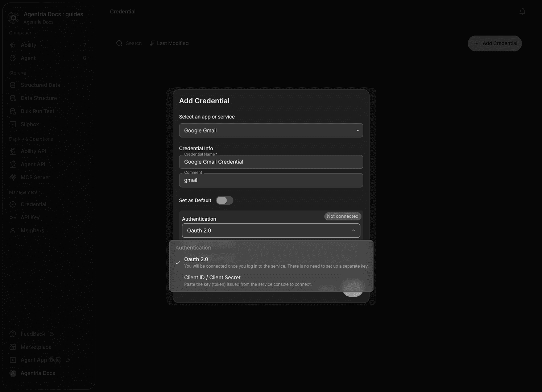542x392 pixels.
Task: Click the Ability sidebar icon
Action: (x=13, y=45)
